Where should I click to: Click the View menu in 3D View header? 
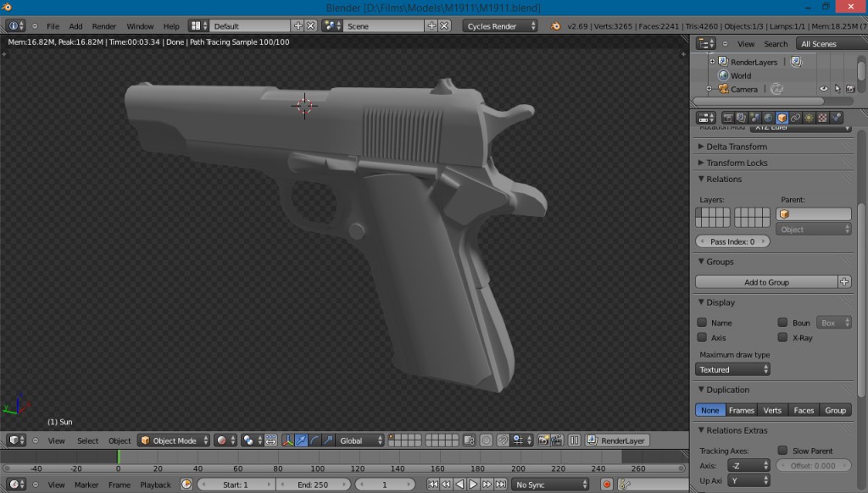tap(56, 440)
